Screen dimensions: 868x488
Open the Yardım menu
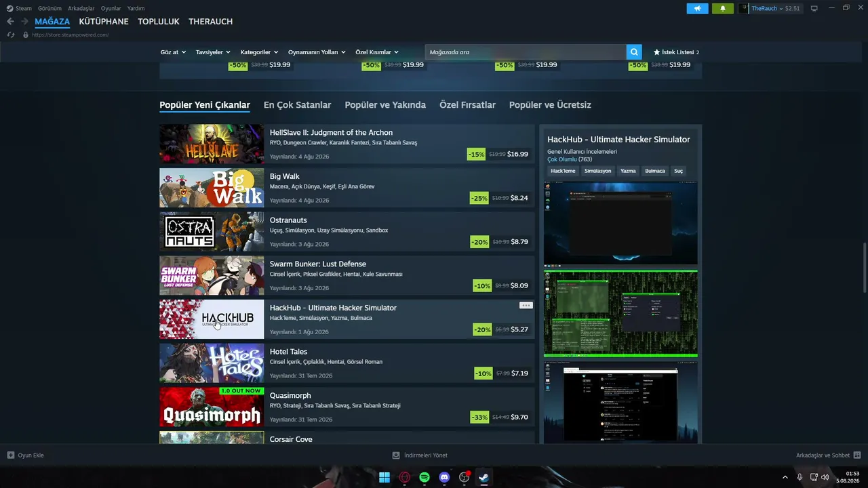(136, 9)
